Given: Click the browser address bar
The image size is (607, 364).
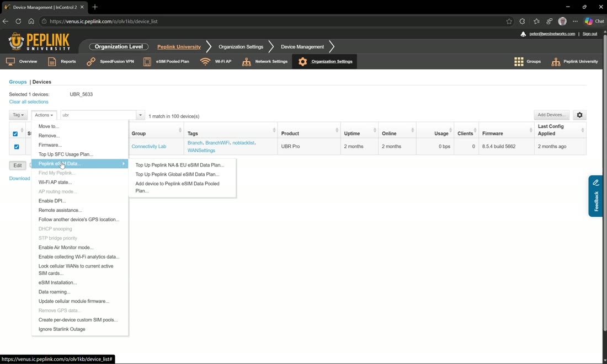Looking at the screenshot, I should point(271,22).
